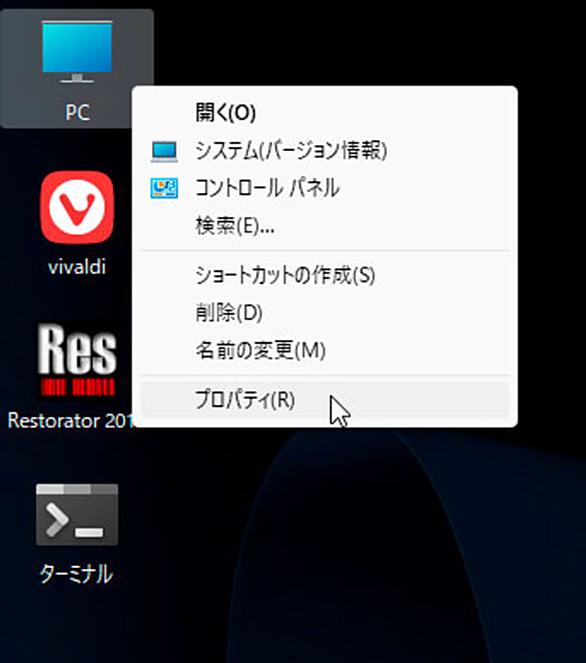Click the ターミナル text label
The width and height of the screenshot is (586, 663).
77,574
